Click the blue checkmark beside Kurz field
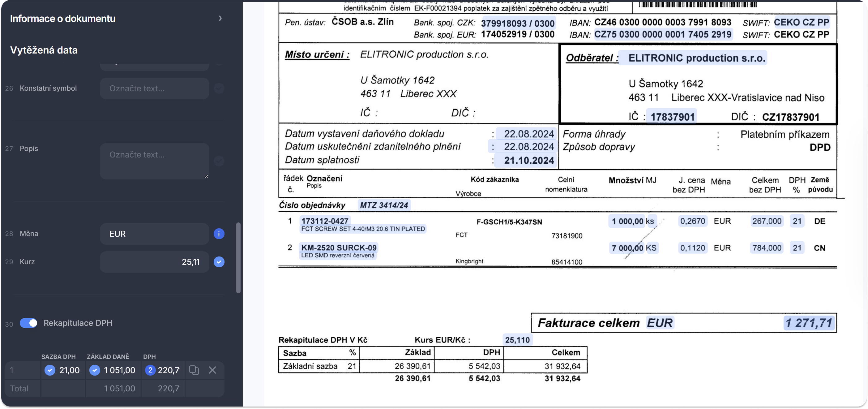 219,262
